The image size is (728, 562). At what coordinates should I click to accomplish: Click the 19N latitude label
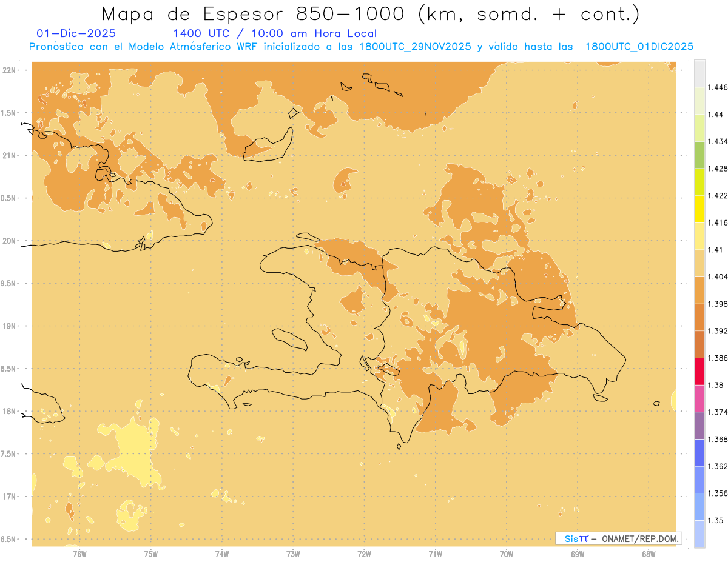8,326
